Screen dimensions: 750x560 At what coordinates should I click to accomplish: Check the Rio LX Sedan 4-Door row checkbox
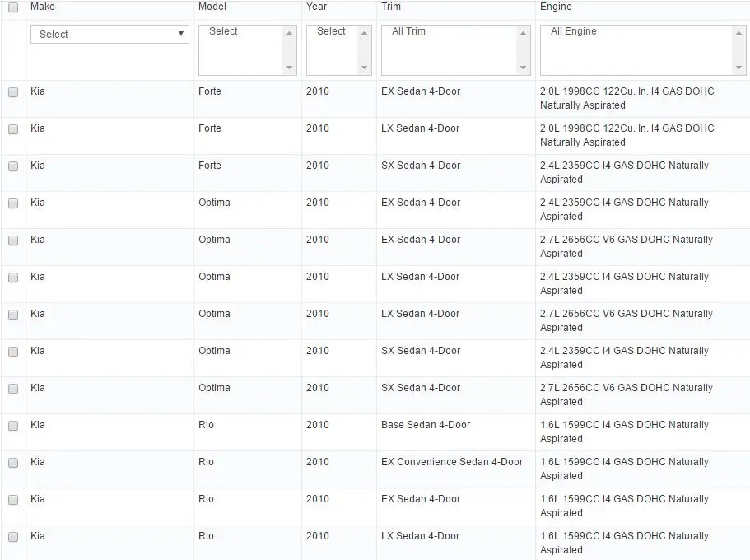click(13, 537)
